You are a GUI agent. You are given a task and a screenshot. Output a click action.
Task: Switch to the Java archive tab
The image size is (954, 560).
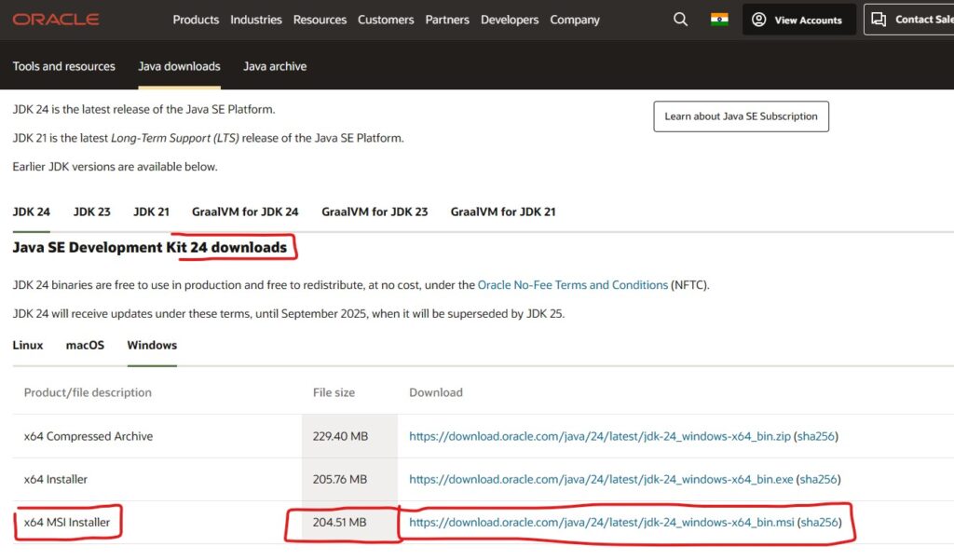pyautogui.click(x=274, y=66)
